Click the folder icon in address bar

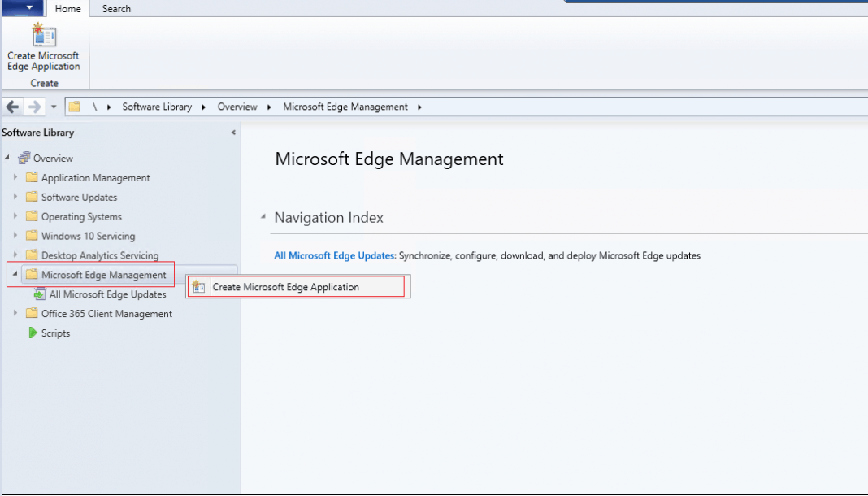pyautogui.click(x=74, y=107)
